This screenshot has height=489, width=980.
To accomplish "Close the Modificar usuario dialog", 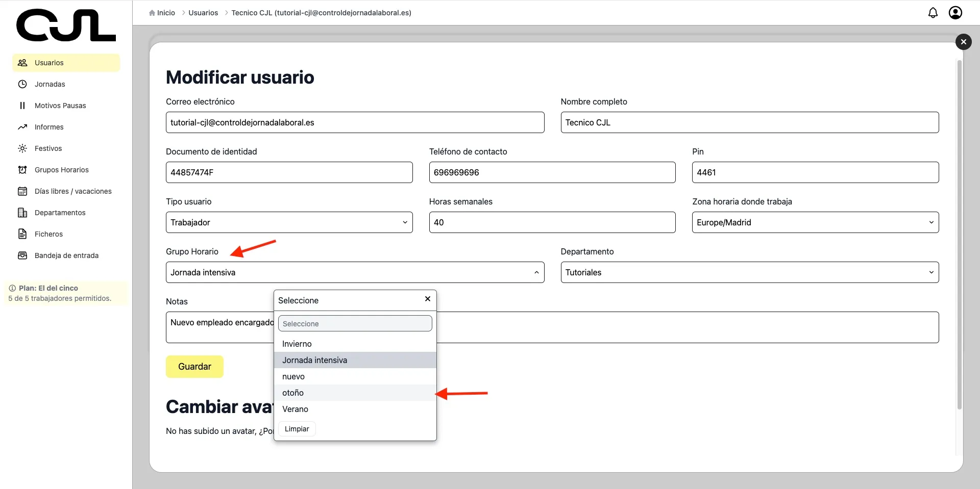I will 963,42.
